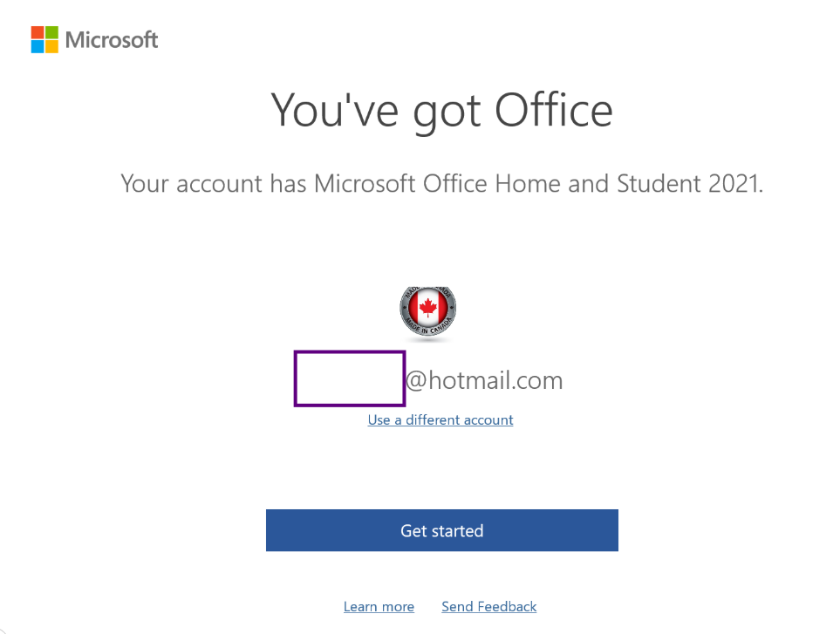Click the gray rim of account badge
The height and width of the screenshot is (634, 840).
point(405,309)
